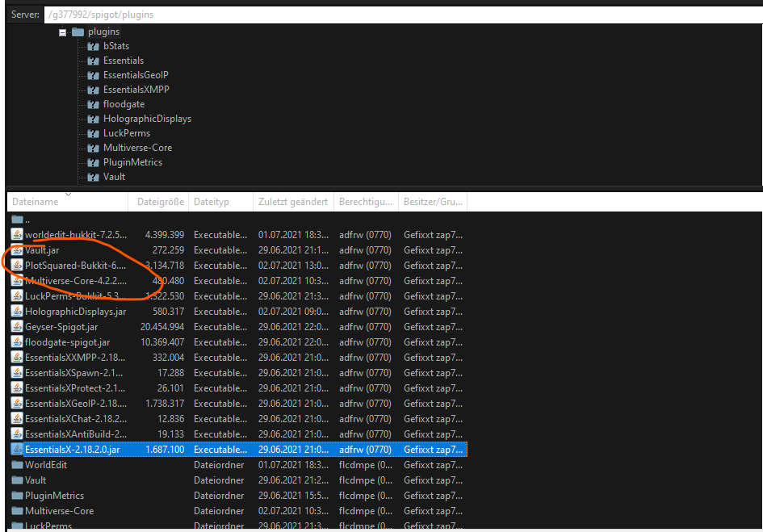Select EssentialsXAntiBuild jar file icon
The width and height of the screenshot is (763, 532).
click(x=17, y=434)
